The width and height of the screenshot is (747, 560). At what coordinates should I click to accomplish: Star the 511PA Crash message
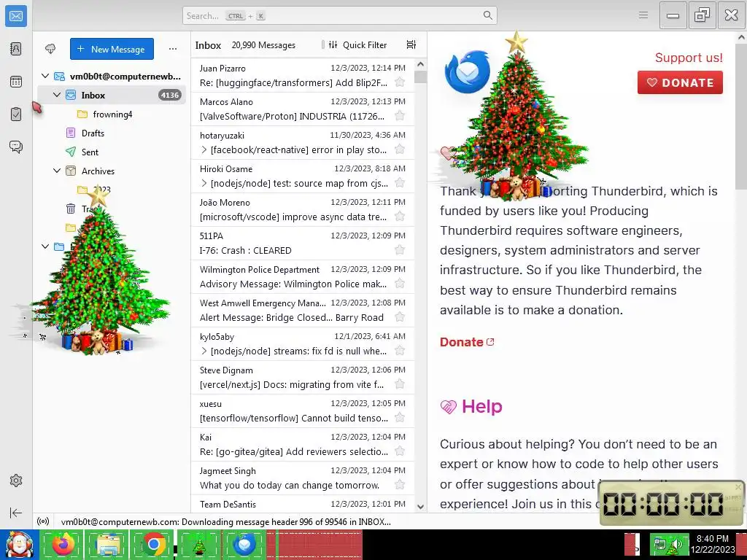400,250
